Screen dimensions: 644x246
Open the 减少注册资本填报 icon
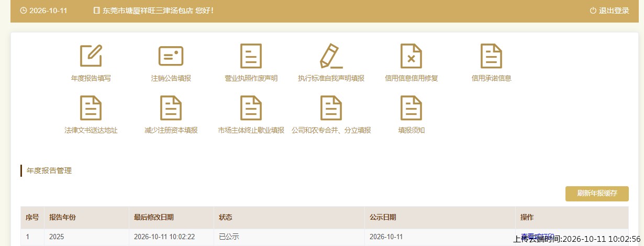[x=171, y=108]
